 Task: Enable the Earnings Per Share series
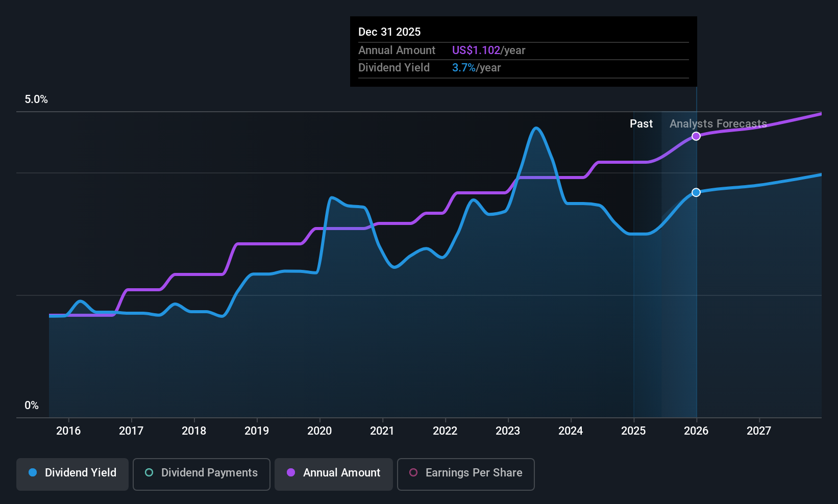(466, 474)
